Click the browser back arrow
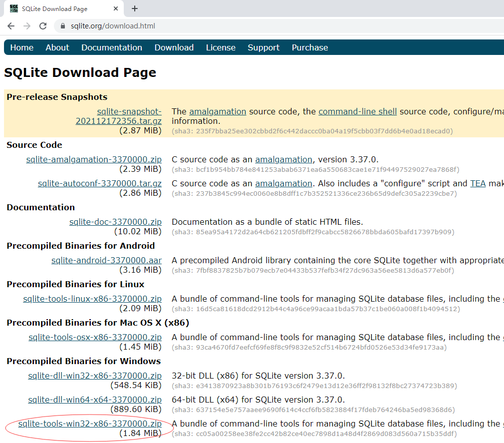Viewport: 504px width, 443px height. [11, 26]
